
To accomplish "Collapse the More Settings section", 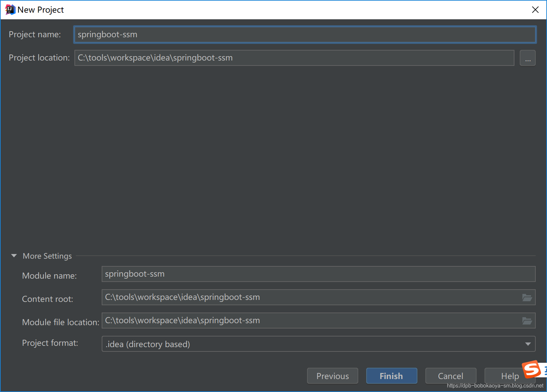I will tap(14, 256).
